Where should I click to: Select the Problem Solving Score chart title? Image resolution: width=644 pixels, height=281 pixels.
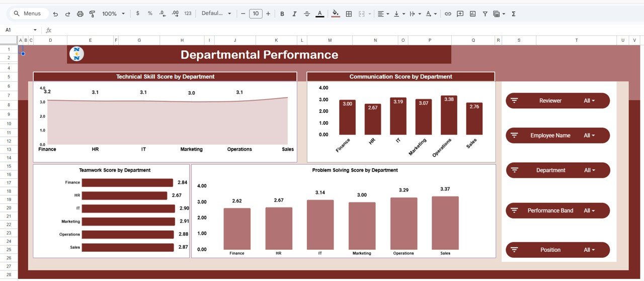(355, 170)
